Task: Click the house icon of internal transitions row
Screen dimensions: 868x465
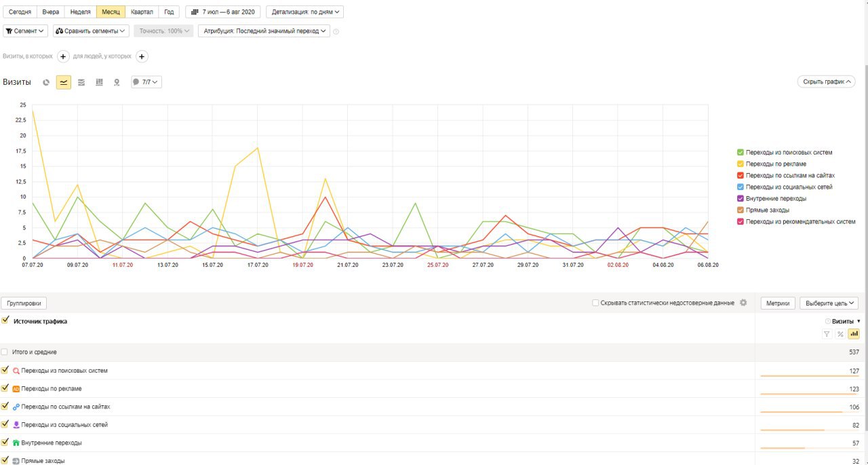Action: pos(16,443)
